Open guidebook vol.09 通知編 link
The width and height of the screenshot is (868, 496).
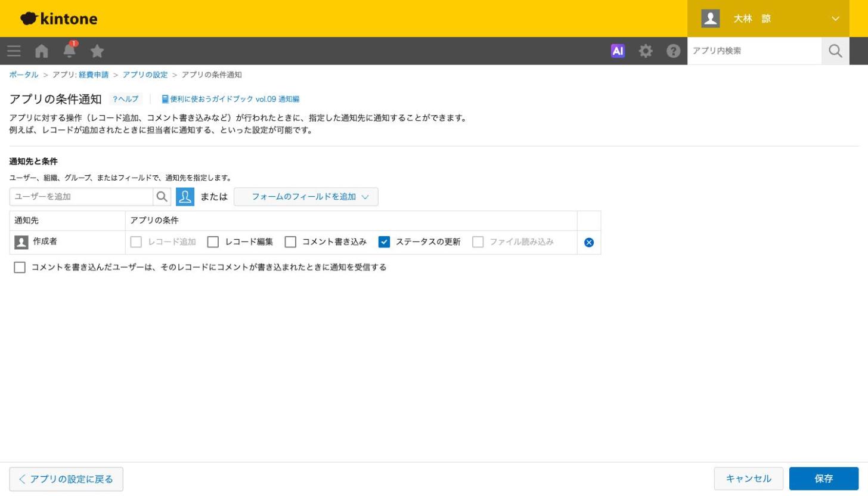(x=231, y=99)
